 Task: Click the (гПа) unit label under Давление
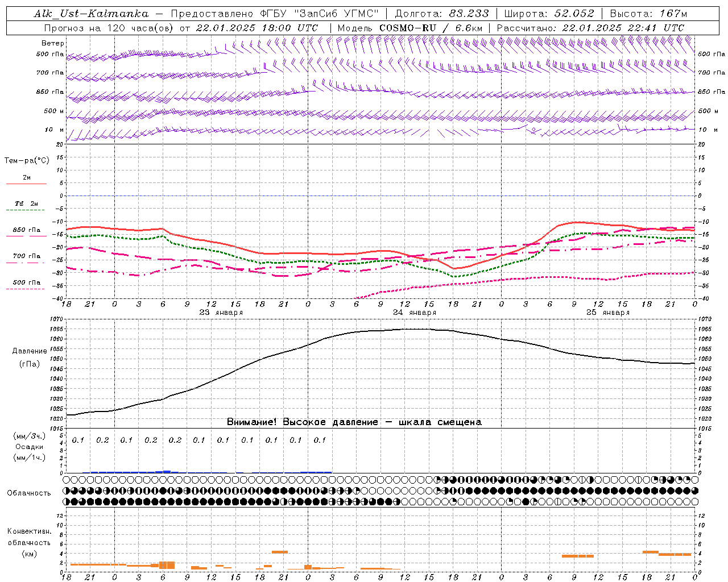[30, 364]
